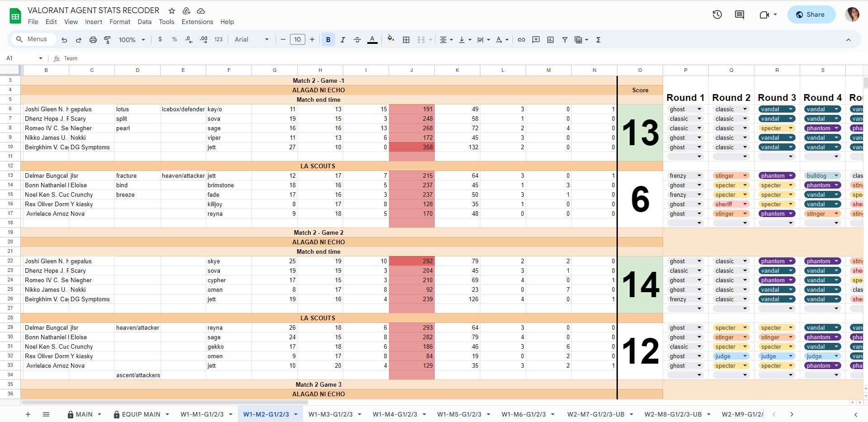The height and width of the screenshot is (422, 868).
Task: Toggle bold formatting
Action: [328, 40]
